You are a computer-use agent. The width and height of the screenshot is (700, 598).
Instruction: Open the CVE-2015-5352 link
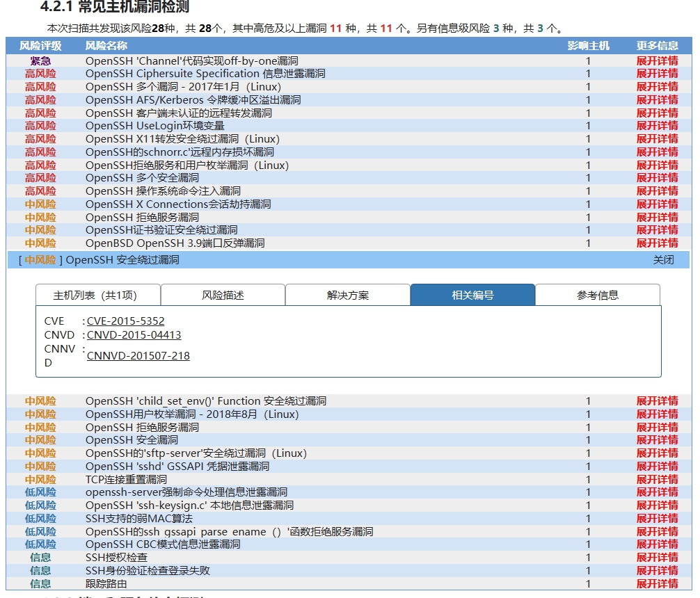[125, 321]
